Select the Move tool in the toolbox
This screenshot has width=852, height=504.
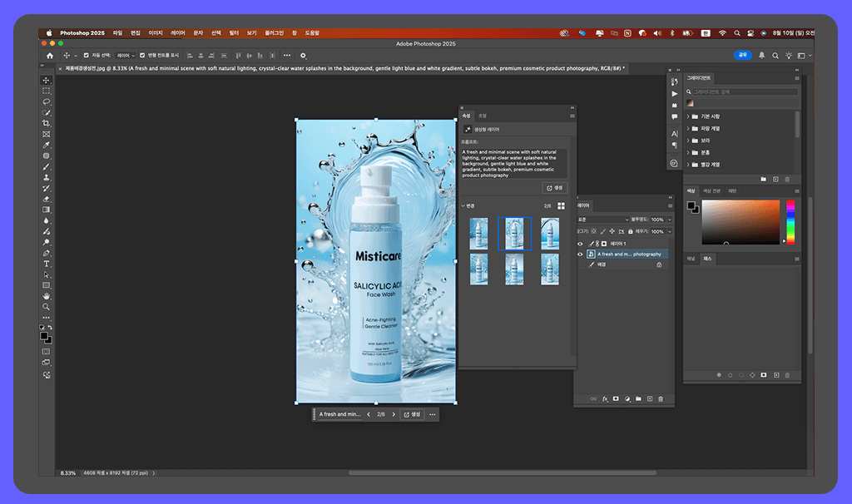[x=47, y=80]
